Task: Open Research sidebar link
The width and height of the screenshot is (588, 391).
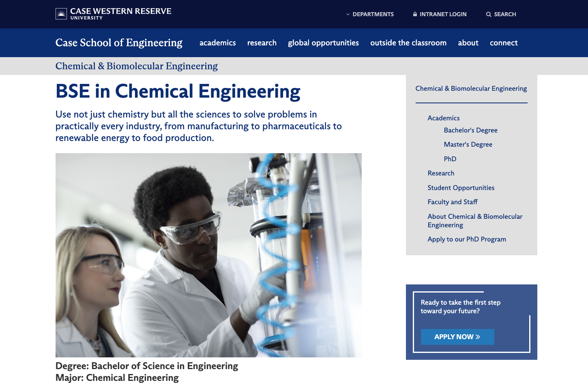Action: tap(441, 173)
